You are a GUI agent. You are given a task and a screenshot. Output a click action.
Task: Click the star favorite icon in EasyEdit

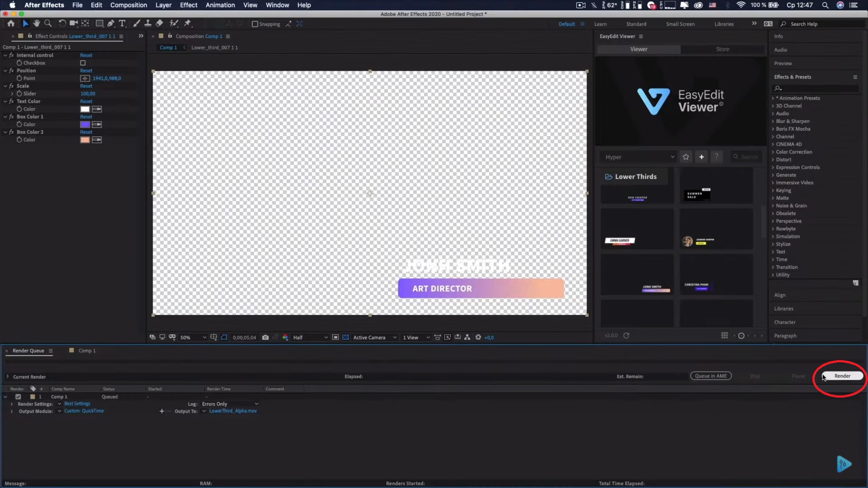click(x=685, y=157)
